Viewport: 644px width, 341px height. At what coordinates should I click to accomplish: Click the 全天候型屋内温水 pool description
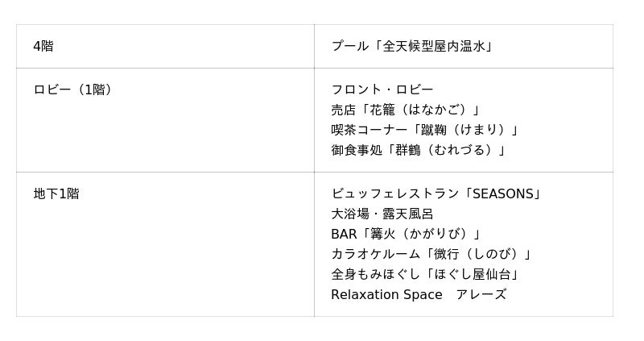point(435,47)
